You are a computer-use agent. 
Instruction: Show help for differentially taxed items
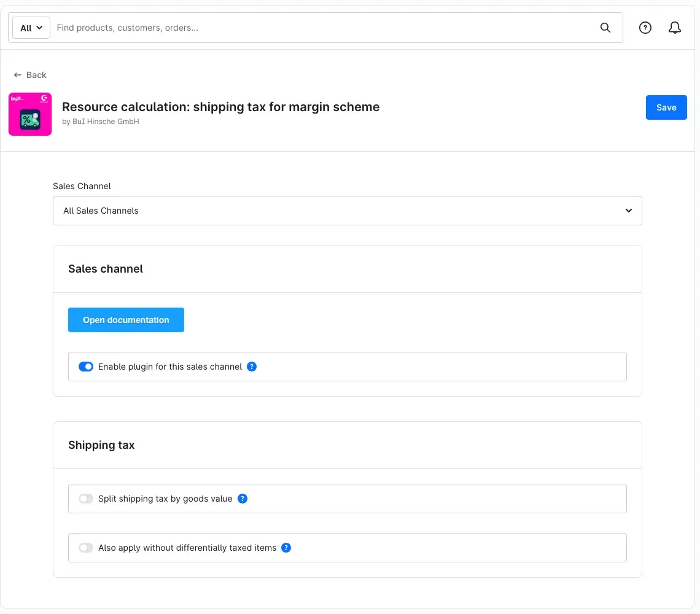[286, 548]
